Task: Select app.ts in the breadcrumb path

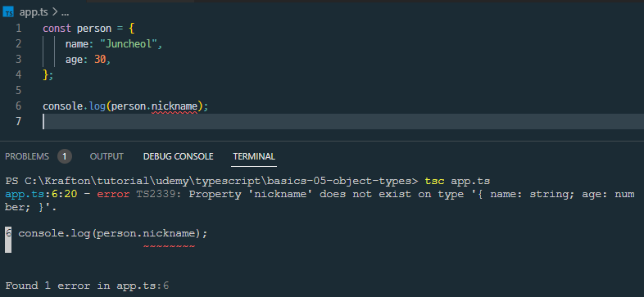Action: pyautogui.click(x=34, y=12)
